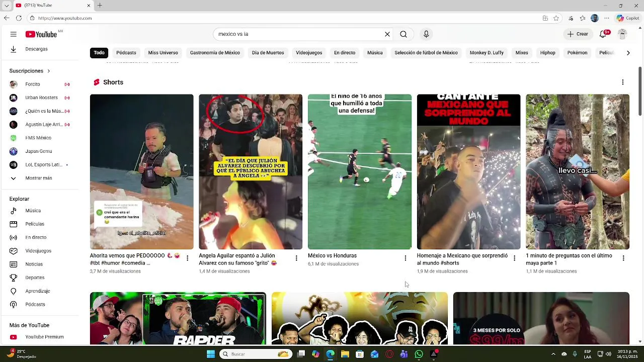Select the Día de Muertos chip
This screenshot has height=362, width=644.
(x=268, y=53)
